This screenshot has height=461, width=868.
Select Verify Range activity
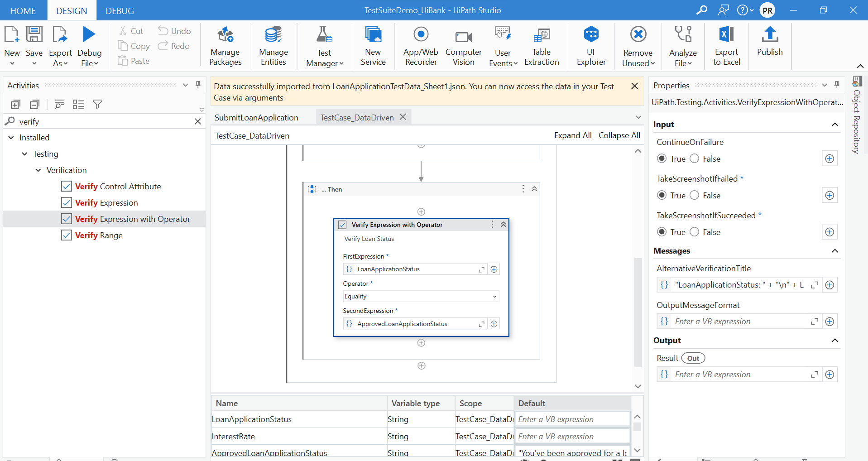(x=92, y=235)
